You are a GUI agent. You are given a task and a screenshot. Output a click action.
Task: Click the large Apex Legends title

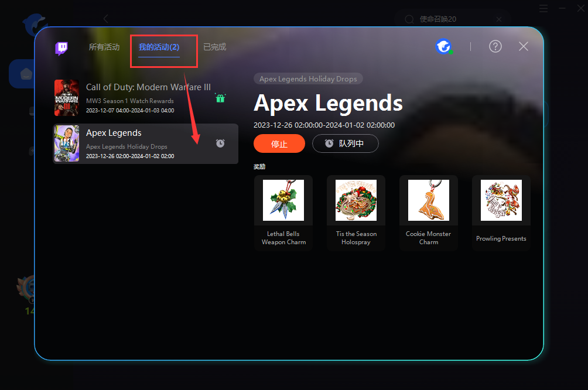pos(328,102)
